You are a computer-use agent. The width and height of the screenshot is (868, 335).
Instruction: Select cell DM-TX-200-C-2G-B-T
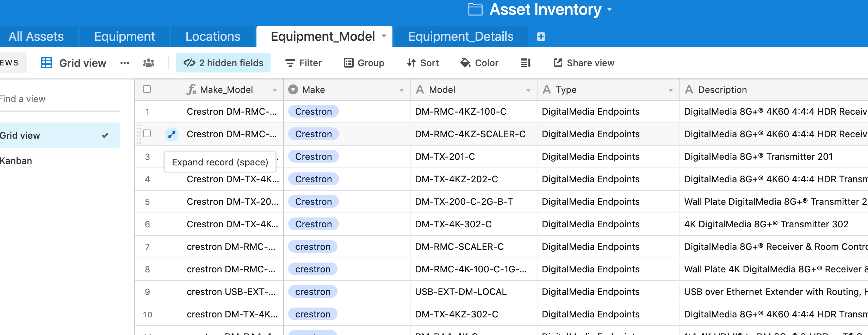[474, 202]
